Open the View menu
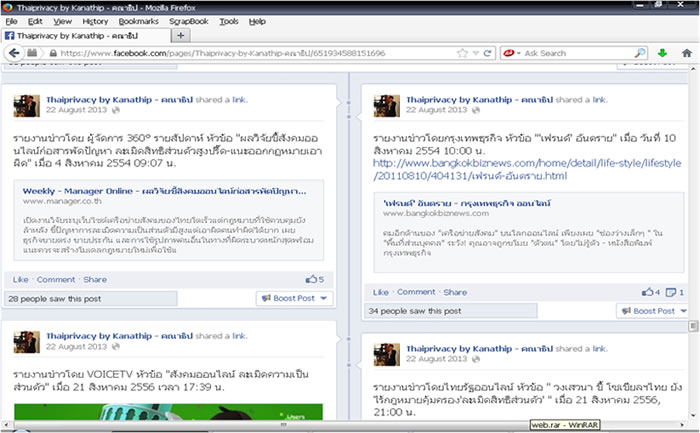 [x=62, y=21]
